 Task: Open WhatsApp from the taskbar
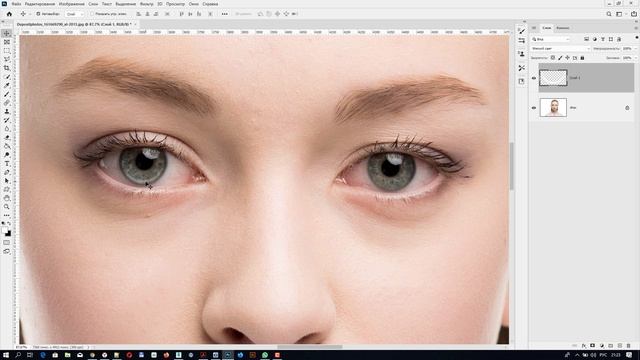click(x=265, y=355)
